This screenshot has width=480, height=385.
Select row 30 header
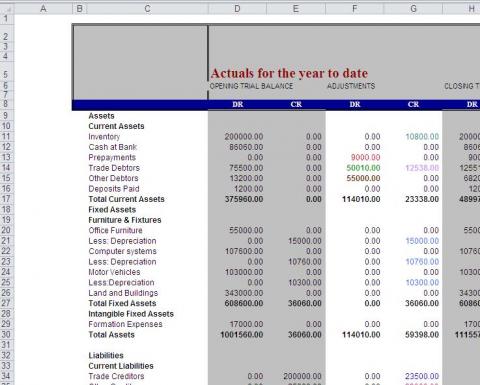click(x=7, y=334)
